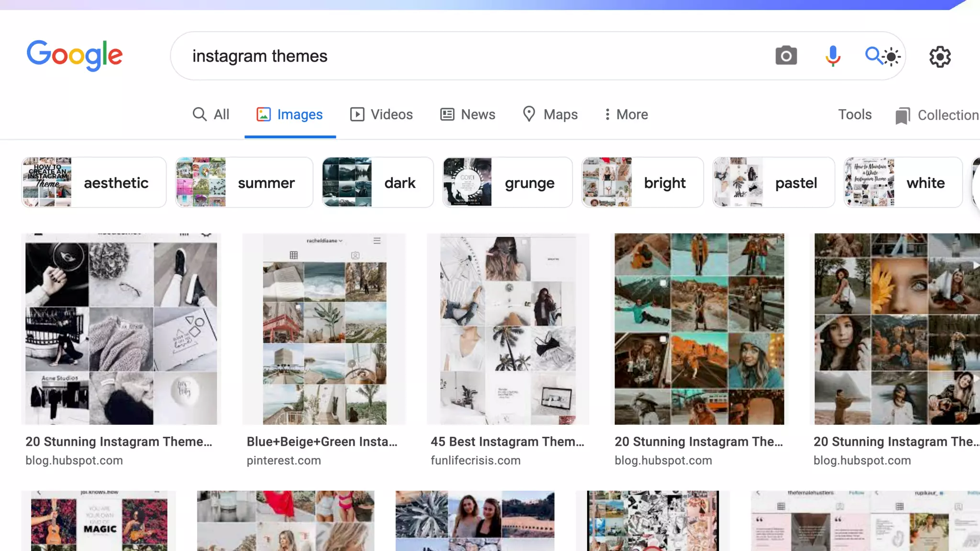Switch to the Videos tab

tap(381, 114)
